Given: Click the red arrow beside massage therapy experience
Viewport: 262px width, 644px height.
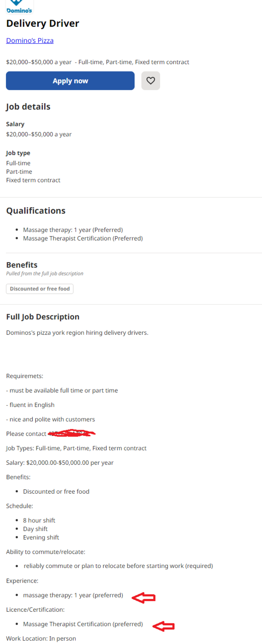Looking at the screenshot, I should pos(143,598).
